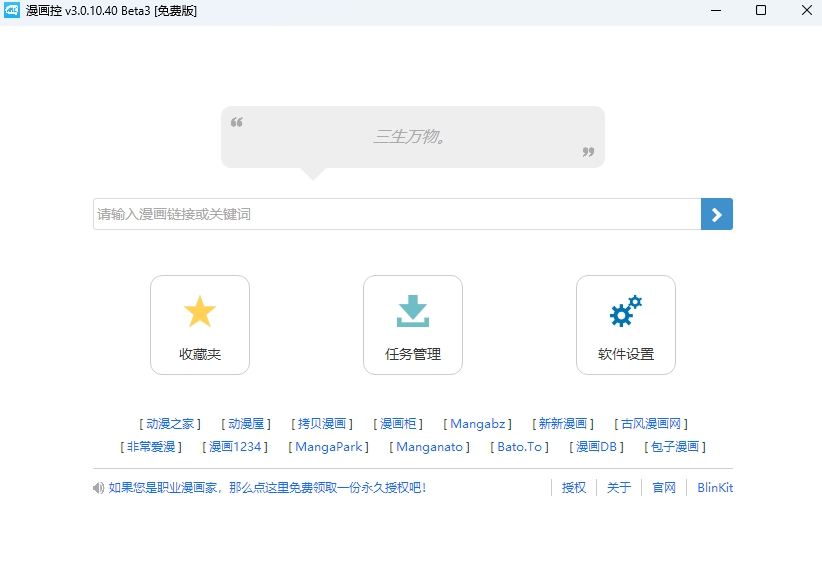Open the 动漫之家 manga source link
The width and height of the screenshot is (822, 578).
pos(170,423)
